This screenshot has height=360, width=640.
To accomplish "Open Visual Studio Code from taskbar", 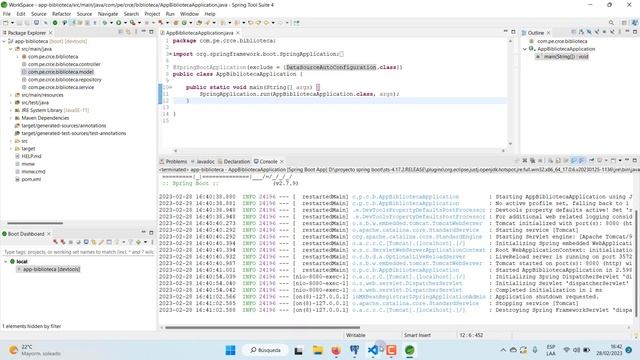I will [x=372, y=350].
